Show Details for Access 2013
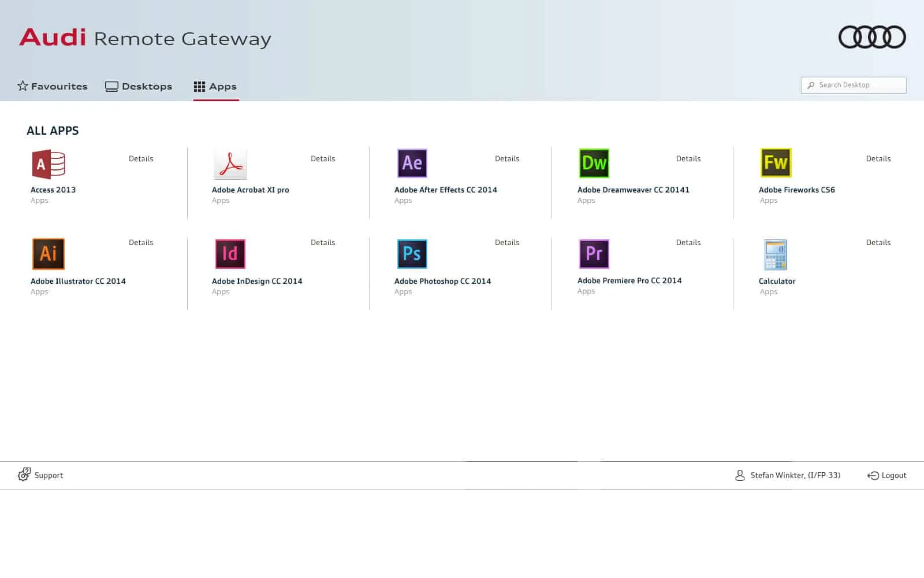The width and height of the screenshot is (924, 578). tap(141, 158)
